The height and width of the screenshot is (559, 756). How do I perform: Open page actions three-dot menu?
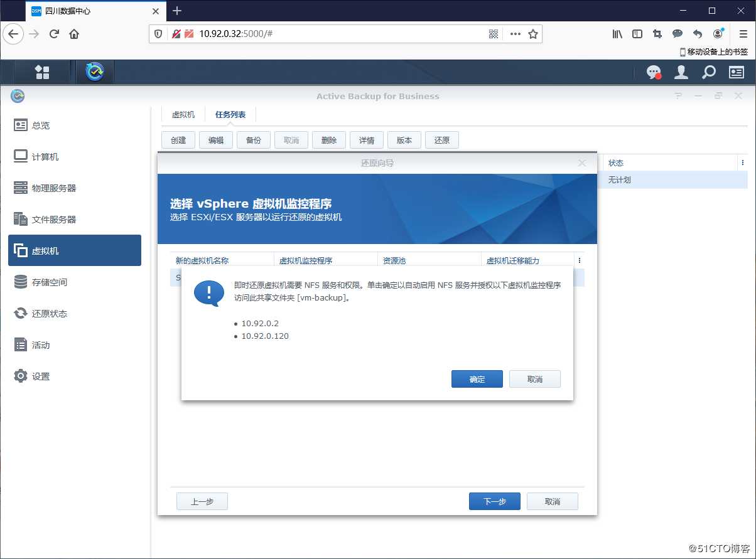coord(516,34)
